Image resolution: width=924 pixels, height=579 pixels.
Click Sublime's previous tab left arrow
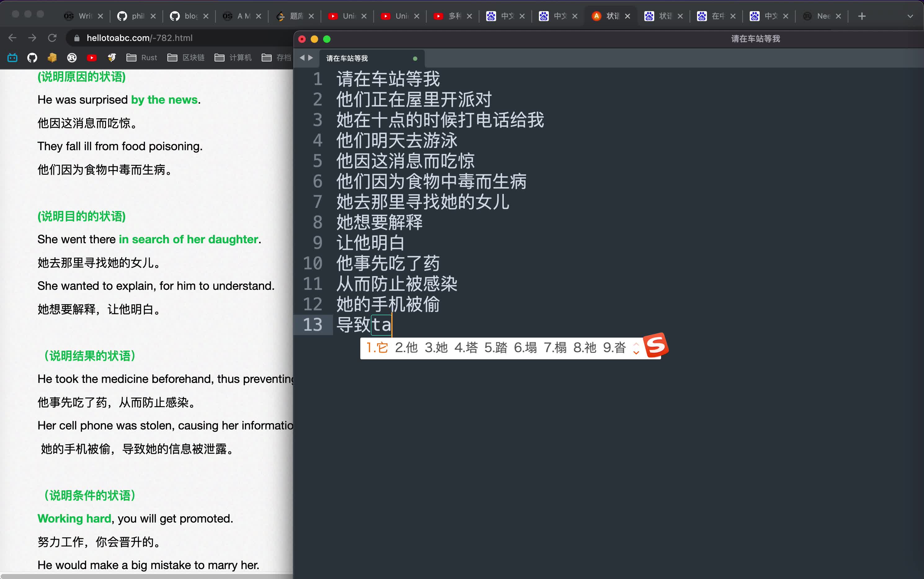(x=302, y=58)
